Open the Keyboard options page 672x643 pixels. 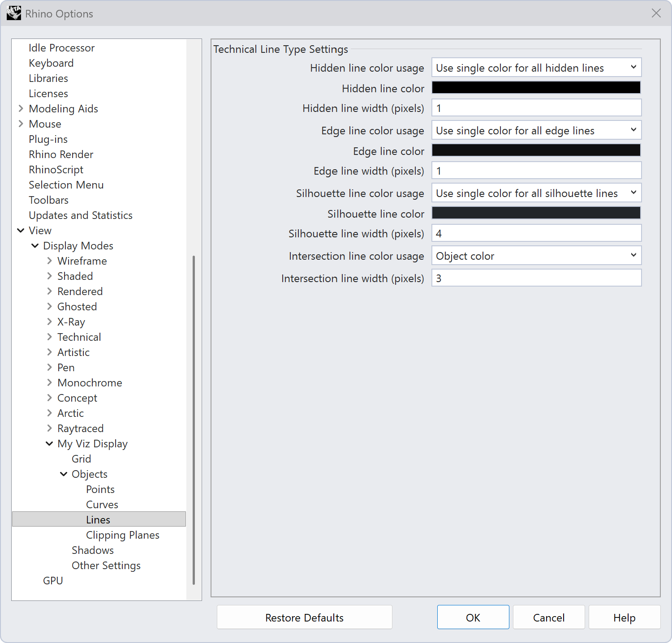point(51,63)
